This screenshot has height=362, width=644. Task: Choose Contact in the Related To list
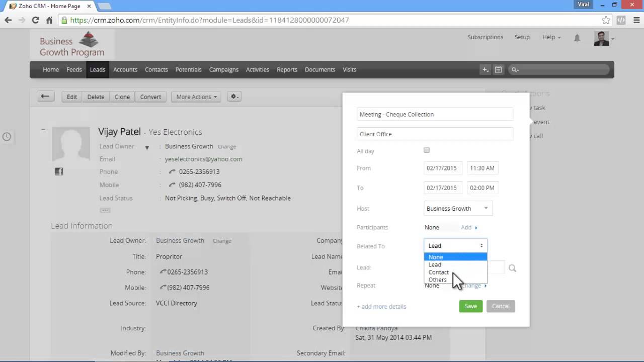[456, 272]
